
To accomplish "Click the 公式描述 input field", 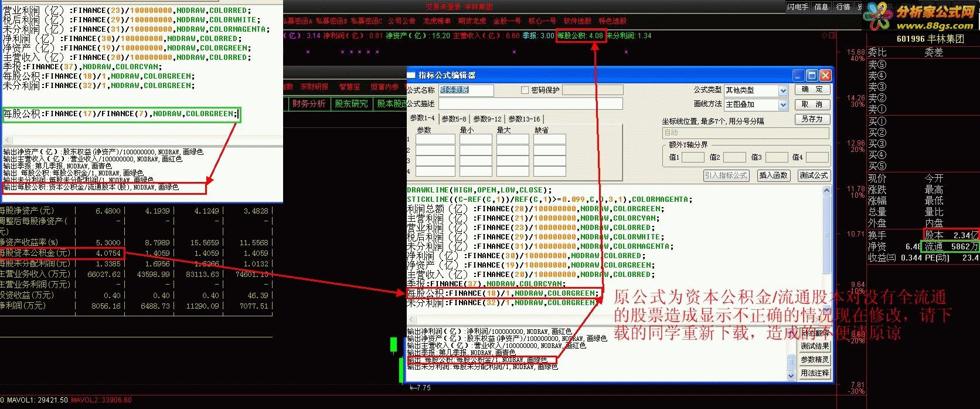I will [530, 104].
